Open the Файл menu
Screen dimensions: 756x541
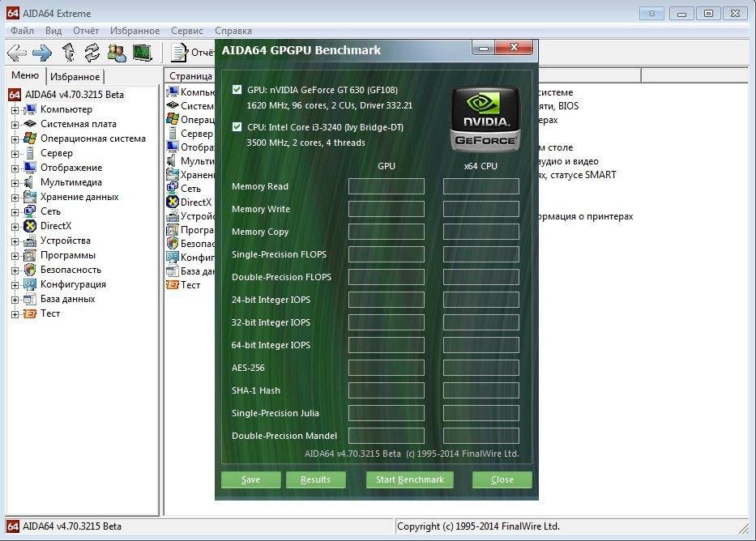coord(22,30)
